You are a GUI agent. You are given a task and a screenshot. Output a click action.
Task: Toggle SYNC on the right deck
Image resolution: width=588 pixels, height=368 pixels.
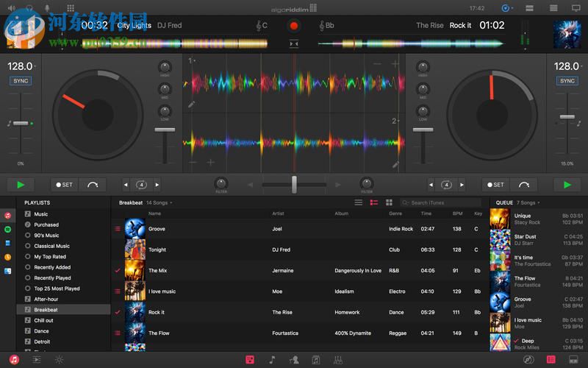(567, 81)
